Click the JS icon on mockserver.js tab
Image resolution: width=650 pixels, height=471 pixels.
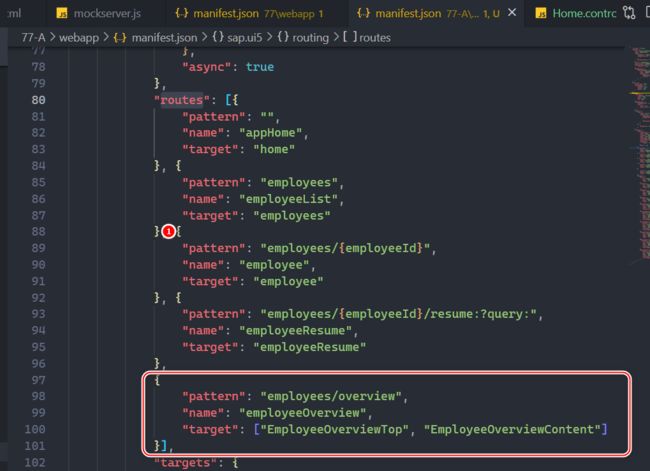[x=61, y=14]
